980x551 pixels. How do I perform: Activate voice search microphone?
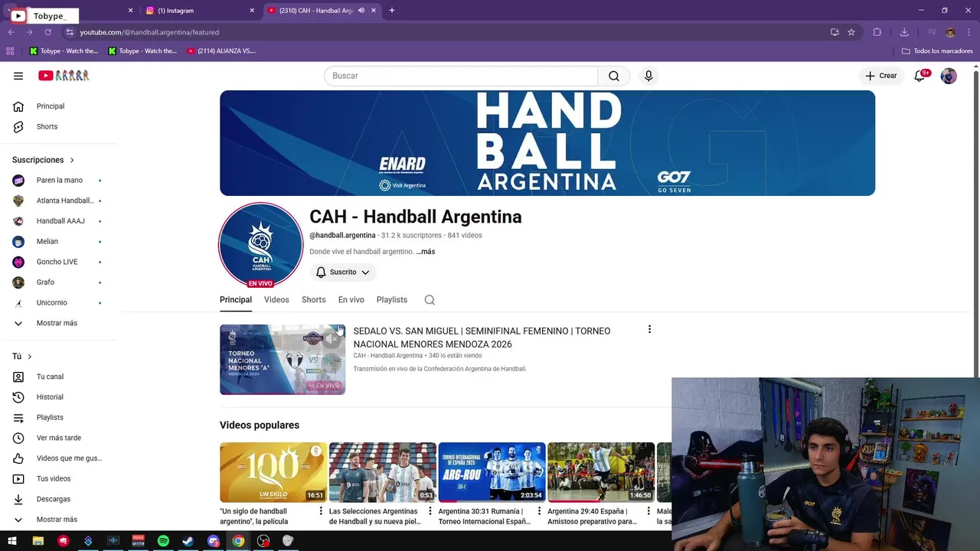pos(648,76)
